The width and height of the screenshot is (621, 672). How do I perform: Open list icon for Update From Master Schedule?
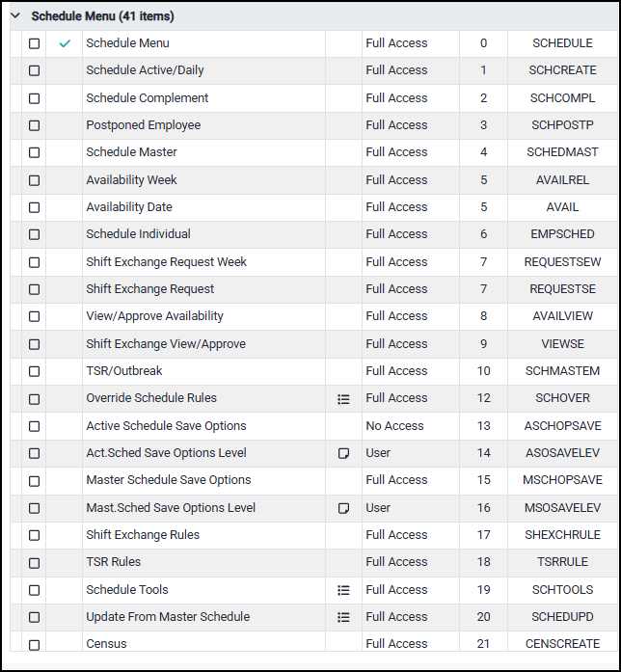pos(343,617)
